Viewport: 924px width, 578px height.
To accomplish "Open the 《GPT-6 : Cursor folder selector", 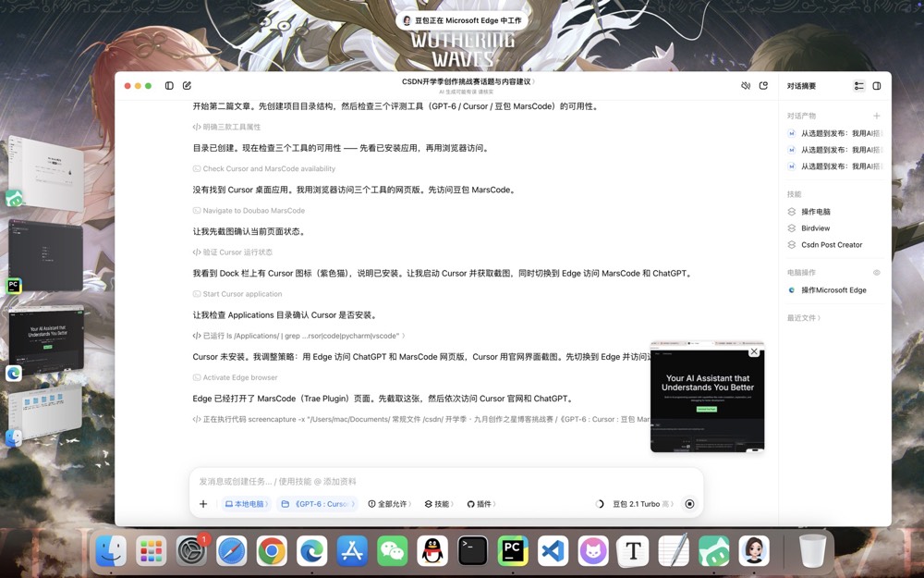I will (318, 504).
